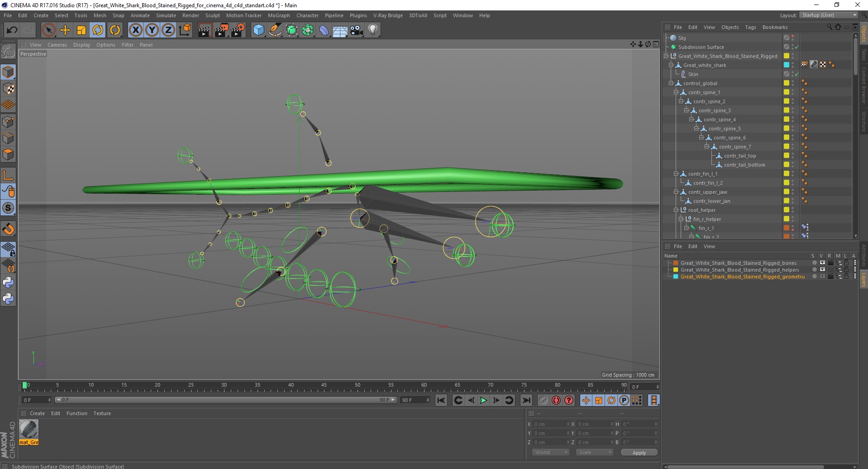Open the Layout dropdown Startup (User)
The width and height of the screenshot is (868, 469).
[829, 15]
